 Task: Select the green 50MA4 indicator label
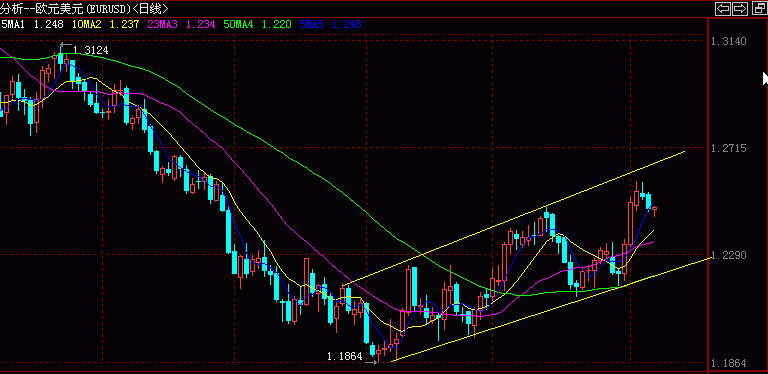click(239, 24)
